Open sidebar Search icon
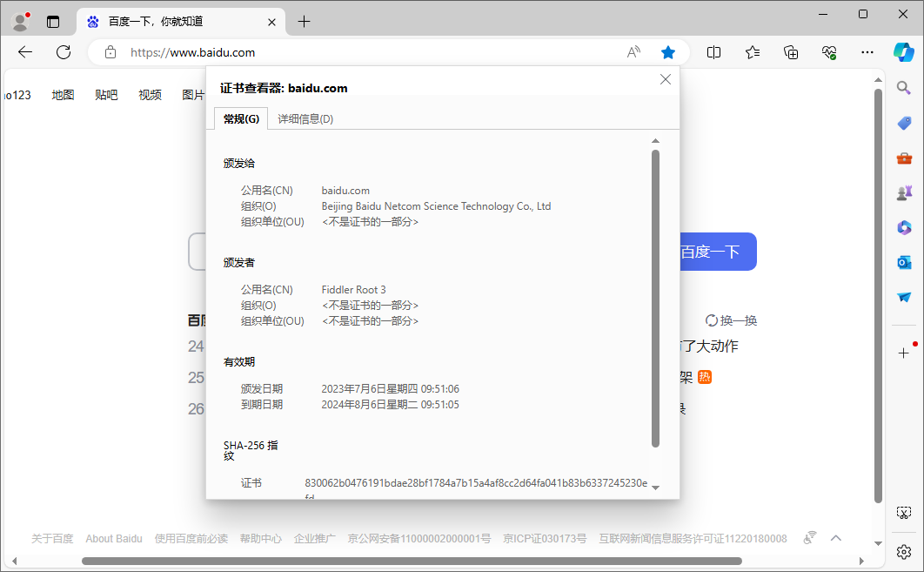 coord(904,88)
